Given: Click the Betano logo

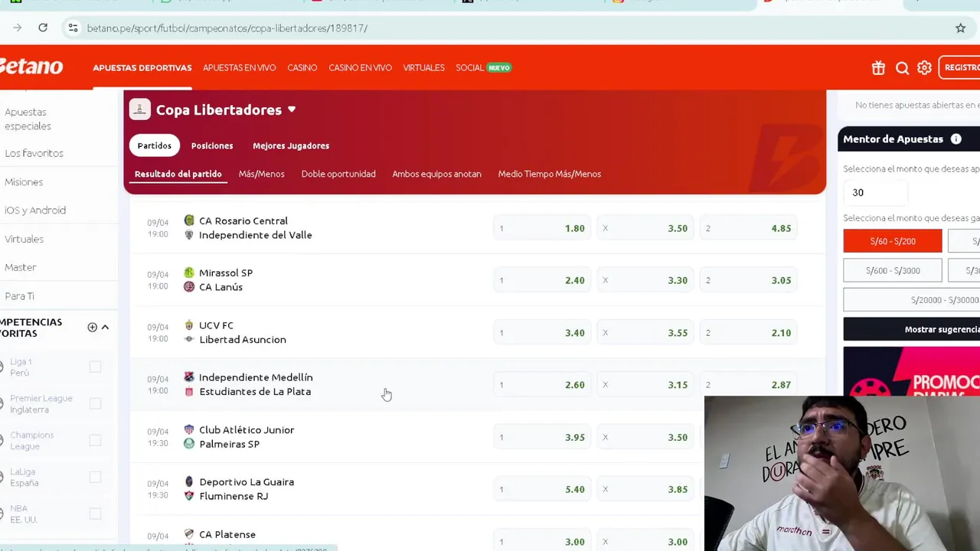Looking at the screenshot, I should point(31,67).
